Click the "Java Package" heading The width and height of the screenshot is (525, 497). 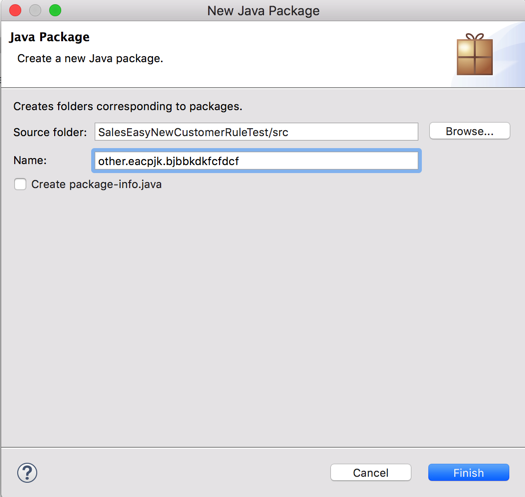click(50, 37)
